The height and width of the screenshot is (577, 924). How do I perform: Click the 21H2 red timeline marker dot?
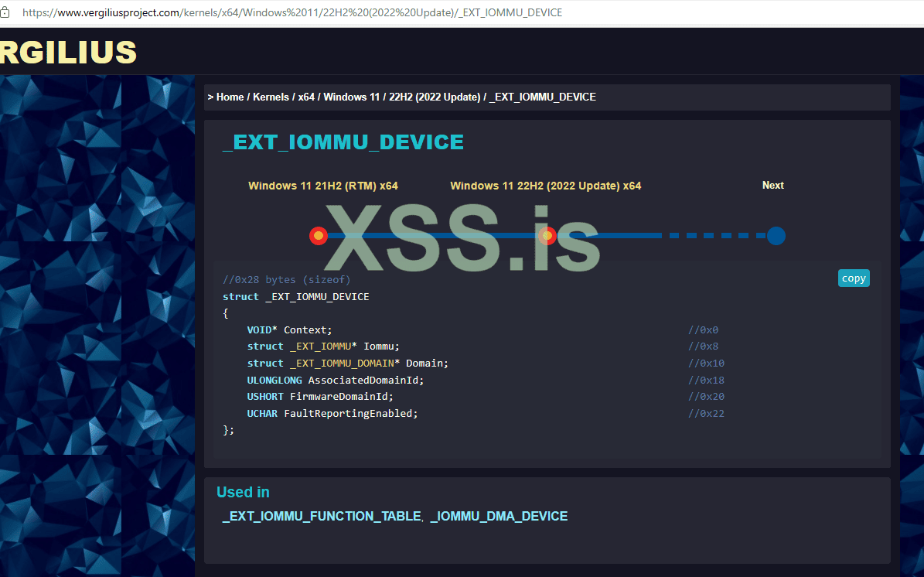tap(319, 236)
